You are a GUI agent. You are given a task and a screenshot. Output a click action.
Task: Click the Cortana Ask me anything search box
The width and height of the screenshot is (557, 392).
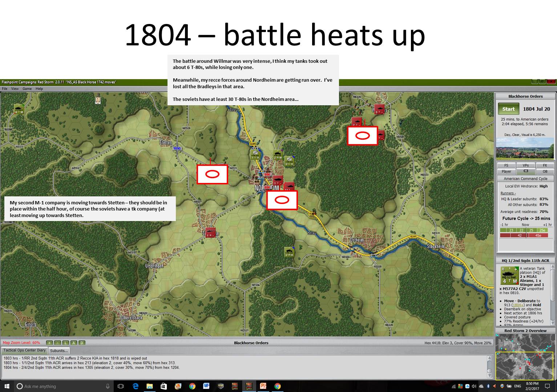[63, 386]
